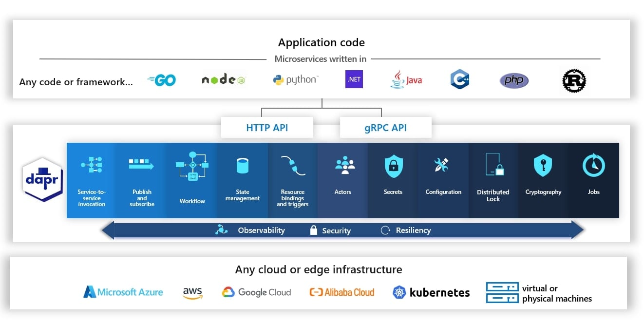The height and width of the screenshot is (324, 644).
Task: Select the Rust gear logo
Action: coord(574,80)
